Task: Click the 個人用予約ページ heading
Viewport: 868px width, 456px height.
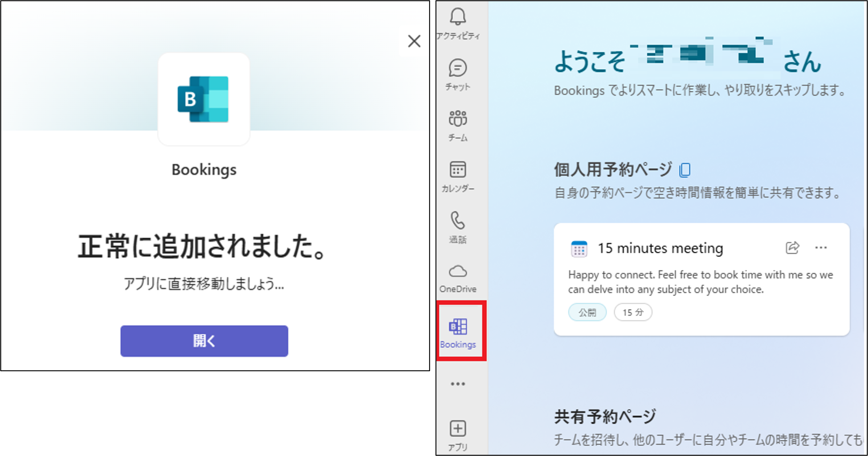Action: click(613, 169)
